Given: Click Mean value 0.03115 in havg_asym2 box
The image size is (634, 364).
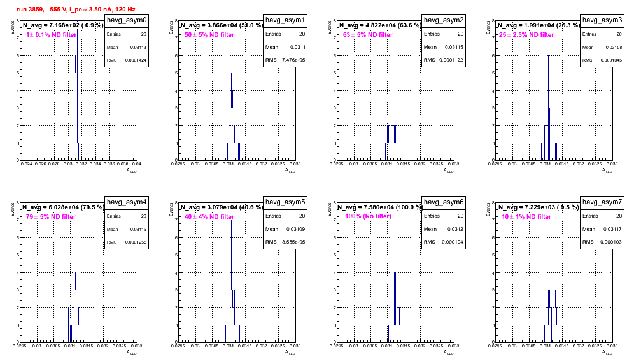Looking at the screenshot, I should click(454, 47).
